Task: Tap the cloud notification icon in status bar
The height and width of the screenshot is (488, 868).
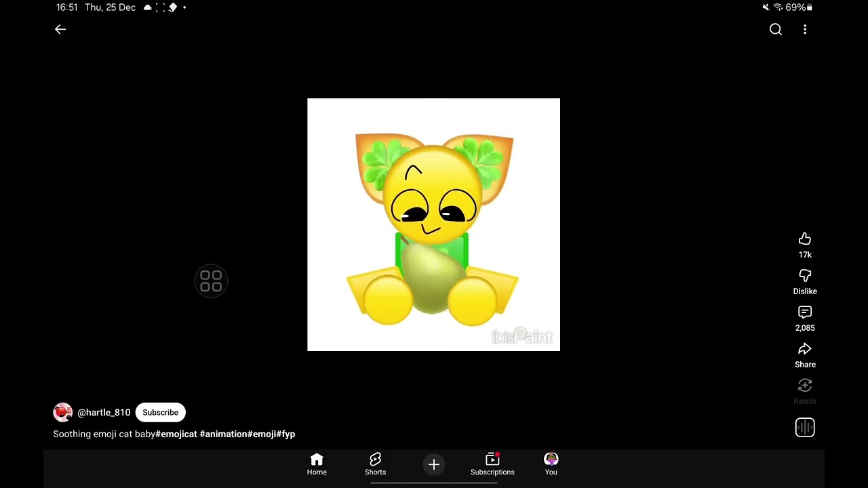Action: 147,7
